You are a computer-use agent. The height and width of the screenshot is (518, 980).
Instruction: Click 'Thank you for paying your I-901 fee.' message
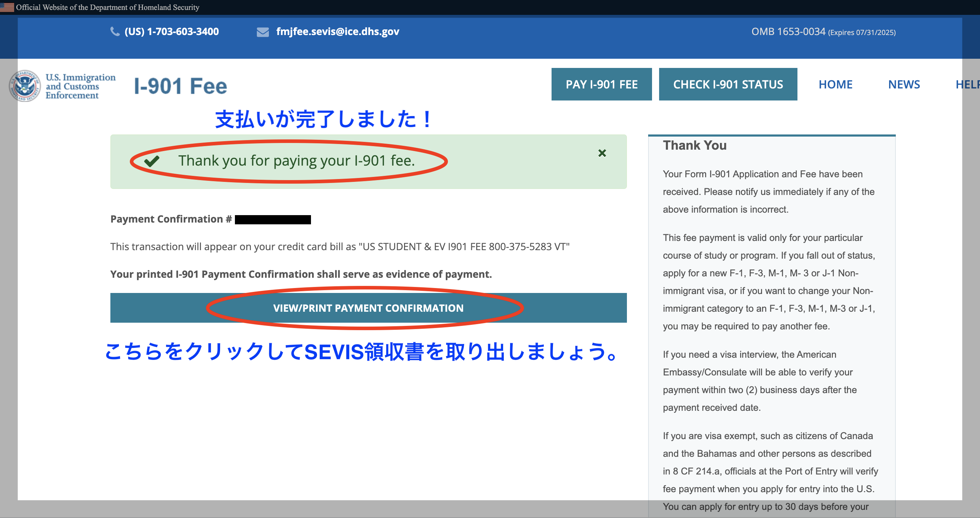click(296, 161)
